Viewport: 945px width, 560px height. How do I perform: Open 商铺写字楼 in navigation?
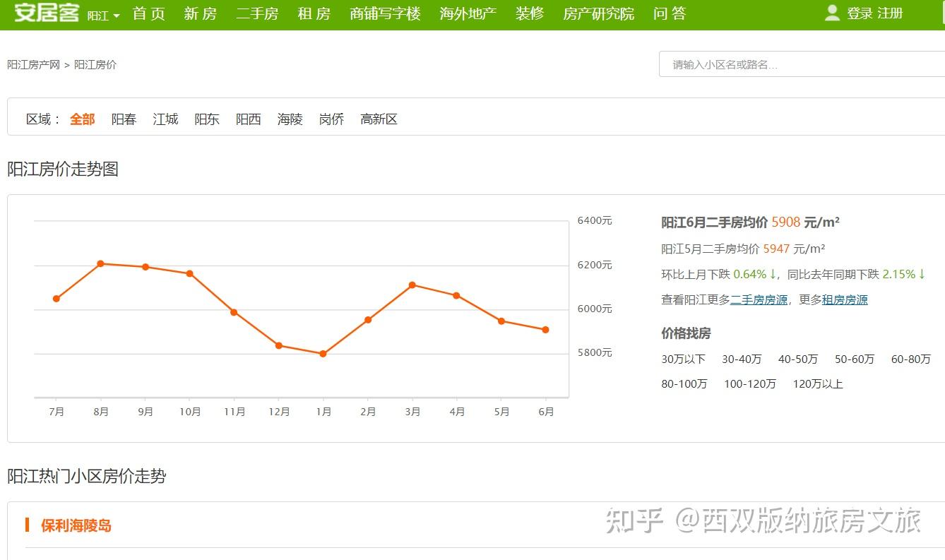(x=385, y=13)
